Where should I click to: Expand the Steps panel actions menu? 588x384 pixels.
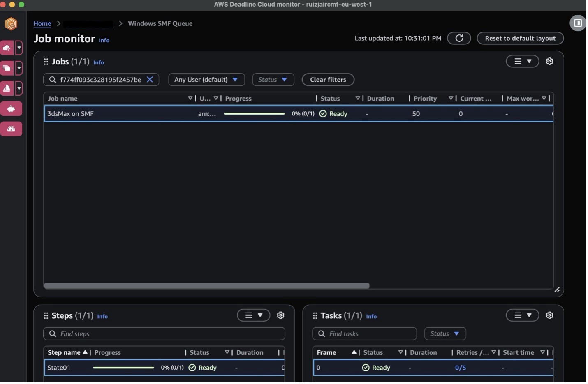253,315
